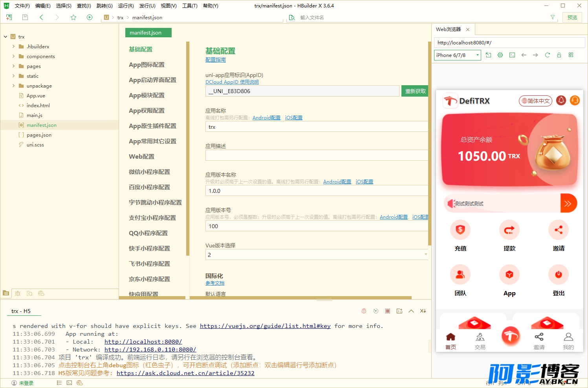The image size is (588, 388).
Task: Click the 应用版本号 field showing 100
Action: pos(317,226)
